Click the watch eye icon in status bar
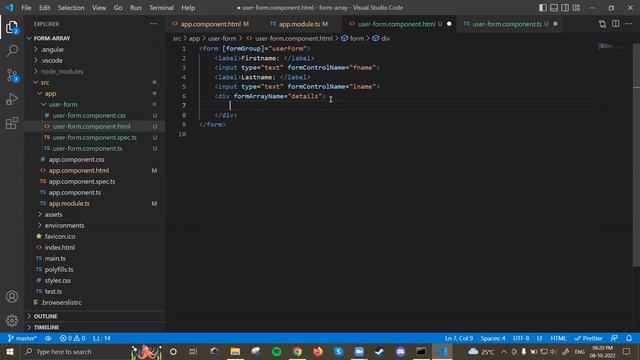The width and height of the screenshot is (640, 360). (48, 338)
